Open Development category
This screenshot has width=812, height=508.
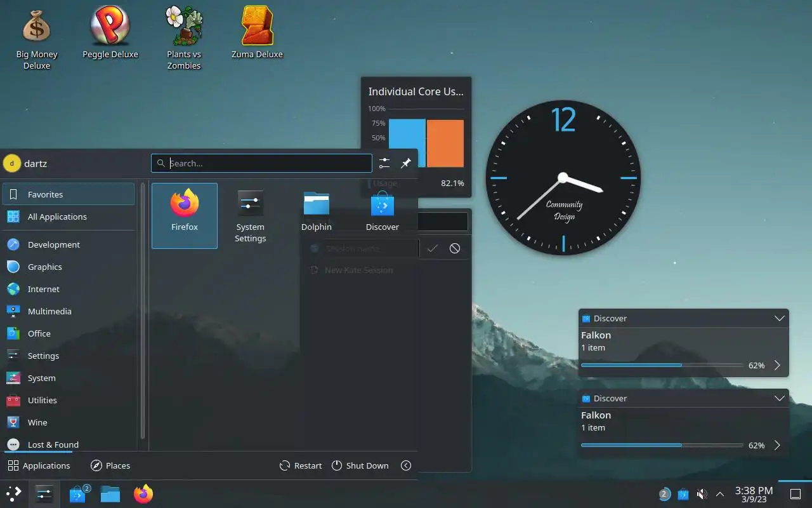tap(69, 244)
